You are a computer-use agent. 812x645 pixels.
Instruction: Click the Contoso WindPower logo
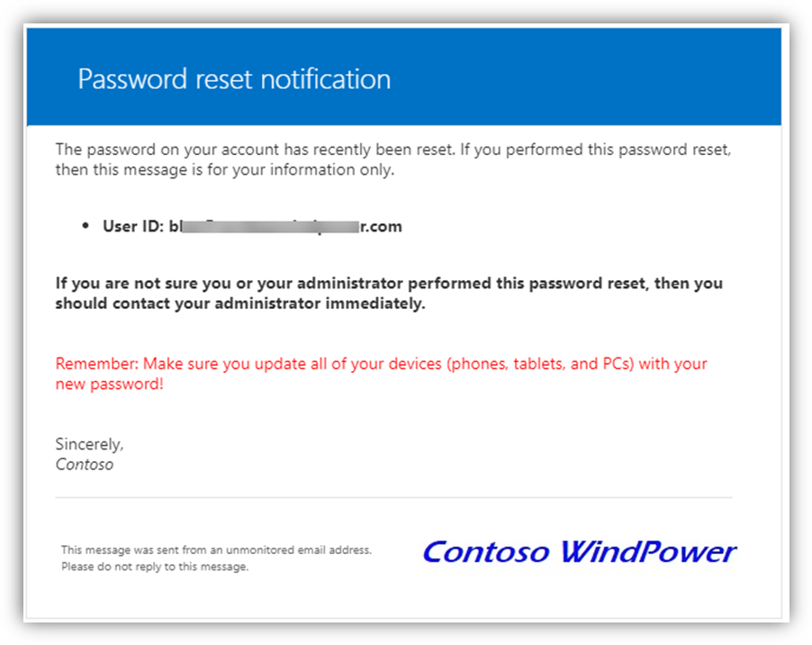click(580, 551)
